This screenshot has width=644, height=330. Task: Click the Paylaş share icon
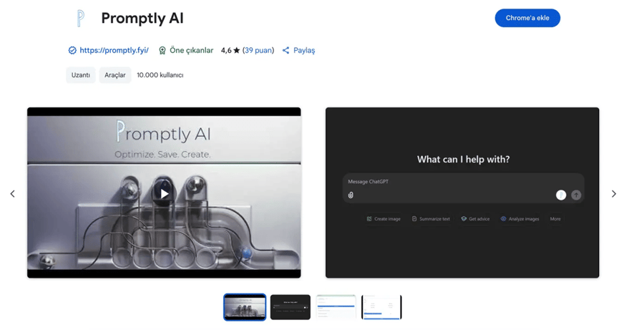[x=286, y=51]
